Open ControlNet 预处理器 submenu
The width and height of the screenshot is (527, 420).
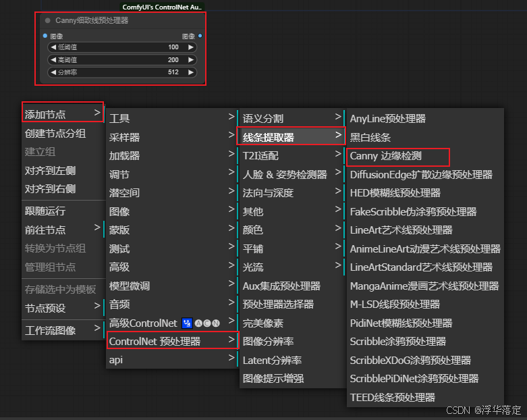[x=172, y=342]
